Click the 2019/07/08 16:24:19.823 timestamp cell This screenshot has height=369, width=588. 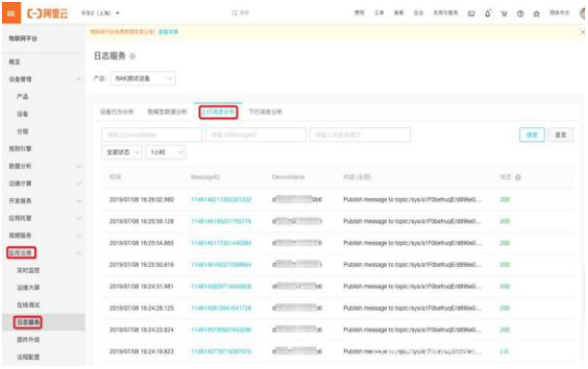tap(141, 352)
